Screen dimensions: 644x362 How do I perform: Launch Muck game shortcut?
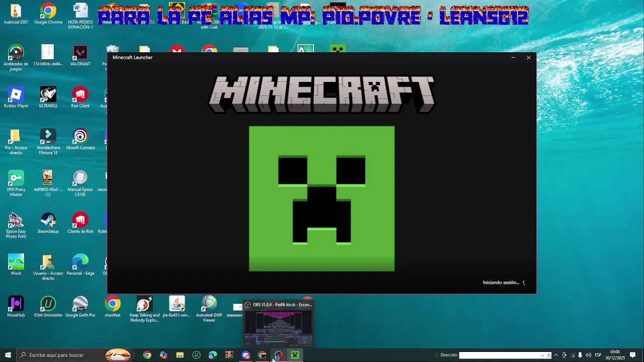(x=16, y=264)
